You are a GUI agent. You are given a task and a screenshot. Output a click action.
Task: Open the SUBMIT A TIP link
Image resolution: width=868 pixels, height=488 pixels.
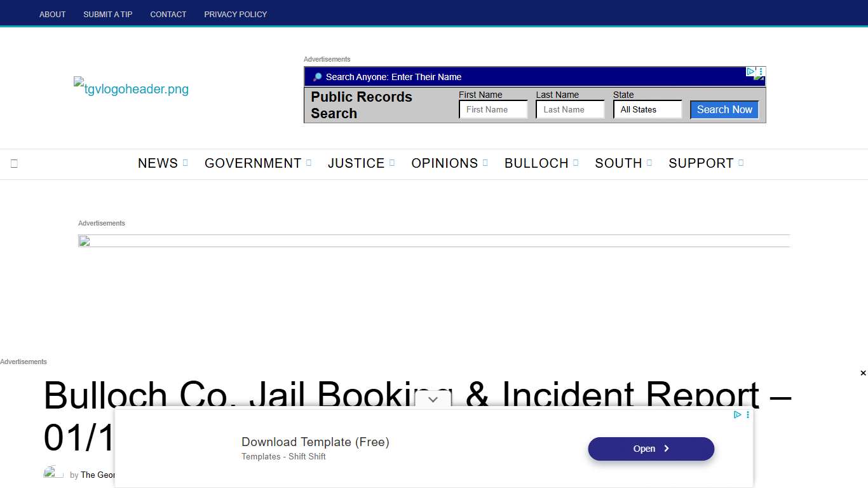pyautogui.click(x=107, y=14)
